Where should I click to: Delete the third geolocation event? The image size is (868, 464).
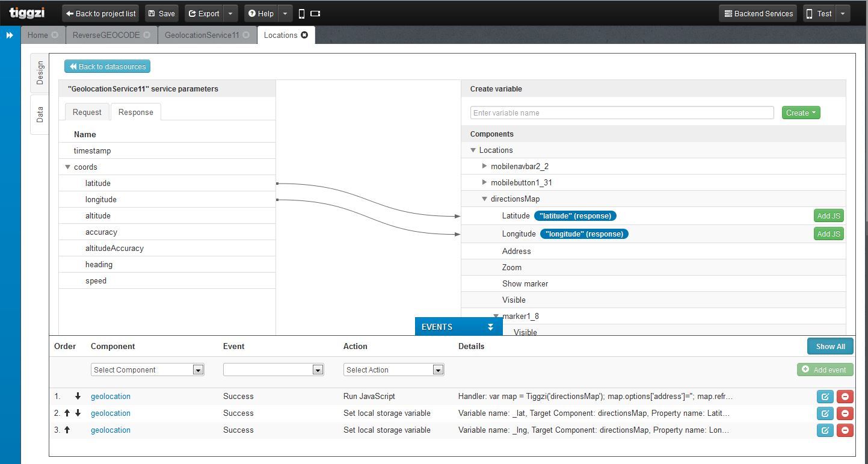[x=845, y=430]
